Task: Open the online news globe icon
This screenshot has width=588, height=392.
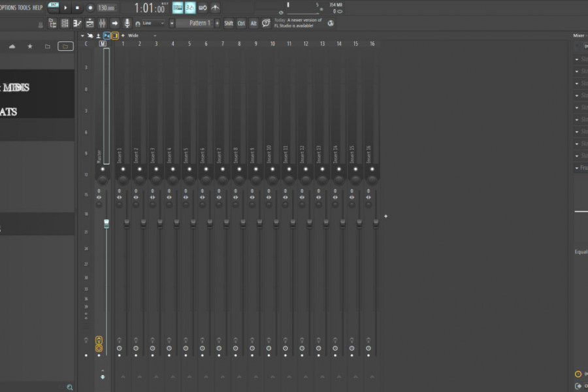Action: point(331,24)
